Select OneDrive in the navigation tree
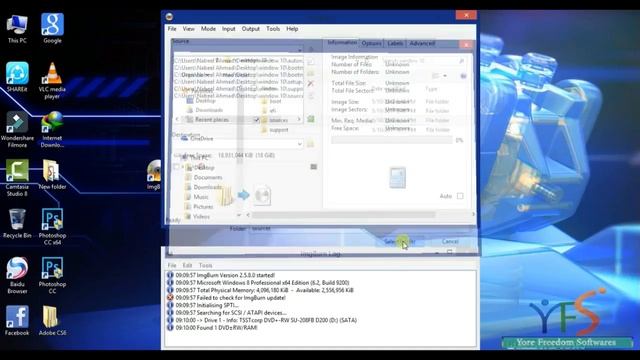The height and width of the screenshot is (360, 640). click(198, 138)
